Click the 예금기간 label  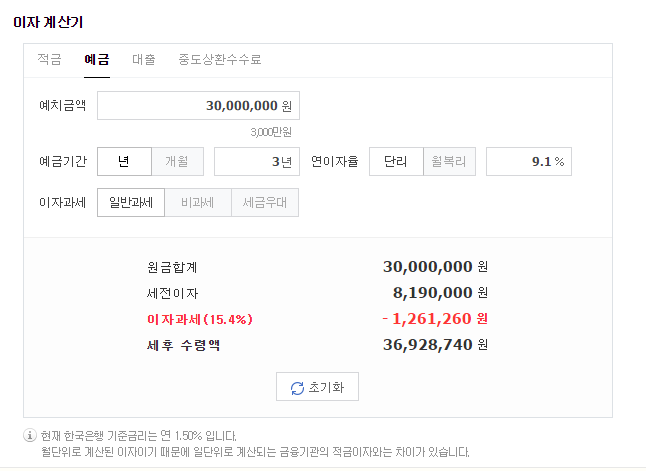click(63, 161)
